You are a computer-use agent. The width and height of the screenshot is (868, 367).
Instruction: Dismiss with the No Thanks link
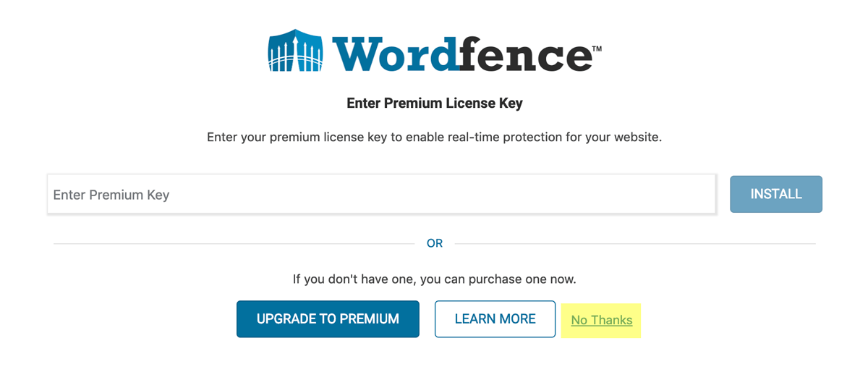[602, 320]
